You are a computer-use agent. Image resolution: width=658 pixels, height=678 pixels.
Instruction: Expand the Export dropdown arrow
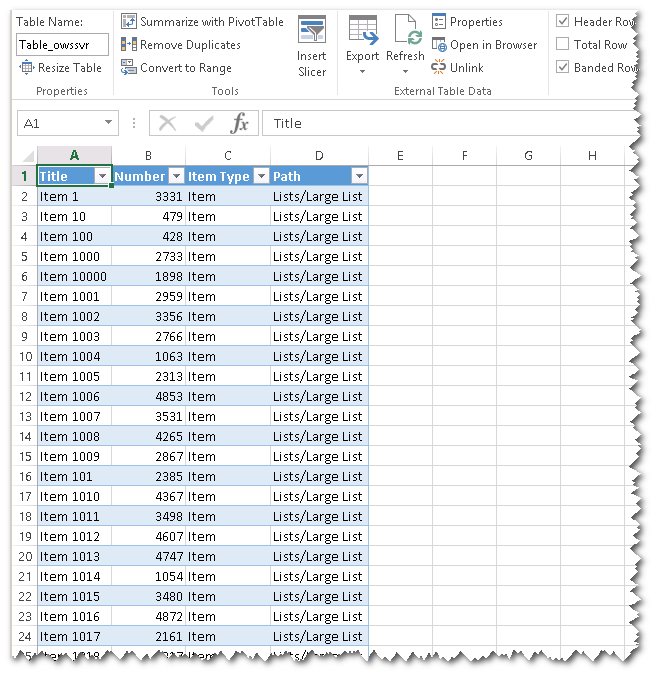[363, 71]
